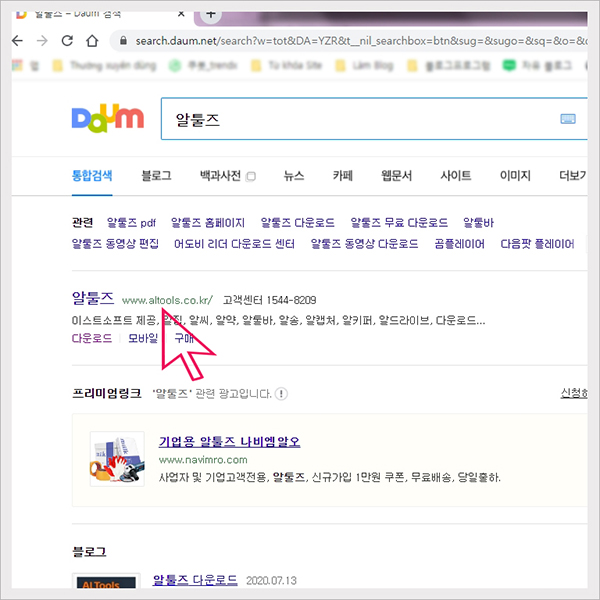Open related search 알툴즈 다운로드
This screenshot has height=600, width=600.
pyautogui.click(x=297, y=223)
